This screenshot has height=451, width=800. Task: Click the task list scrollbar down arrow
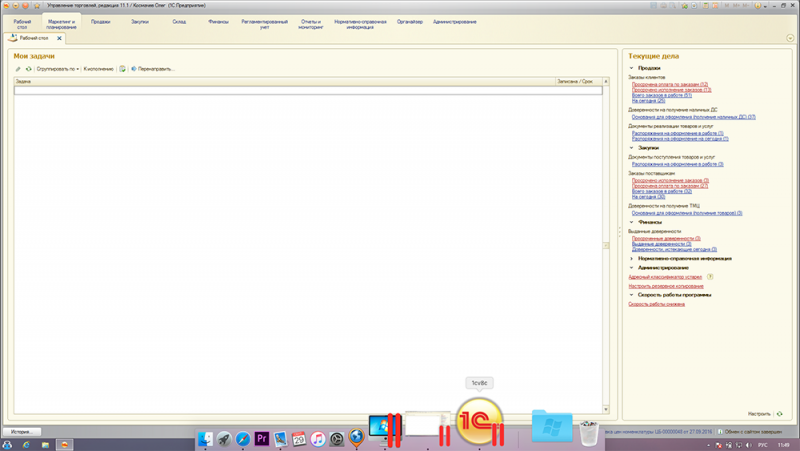(x=606, y=409)
